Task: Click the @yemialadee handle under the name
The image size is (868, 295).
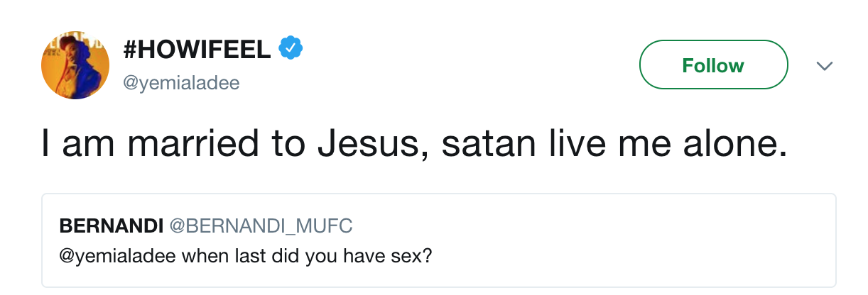Action: coord(181,83)
